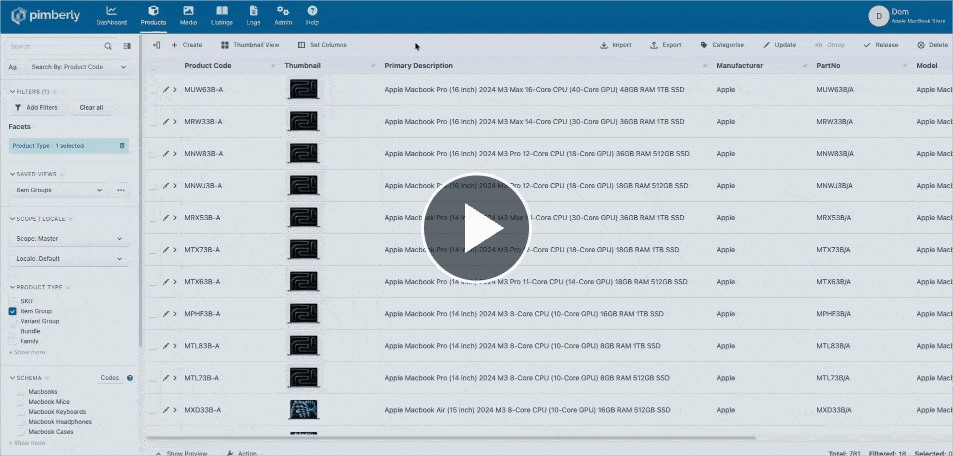
Task: Sort by the Product Code column header
Action: 208,66
